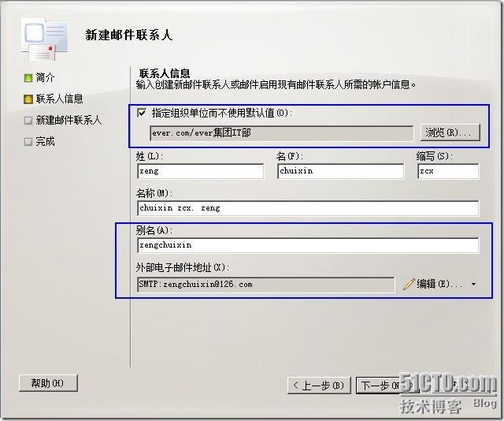This screenshot has width=504, height=421.
Task: Click into the 名称 text field
Action: [x=307, y=208]
